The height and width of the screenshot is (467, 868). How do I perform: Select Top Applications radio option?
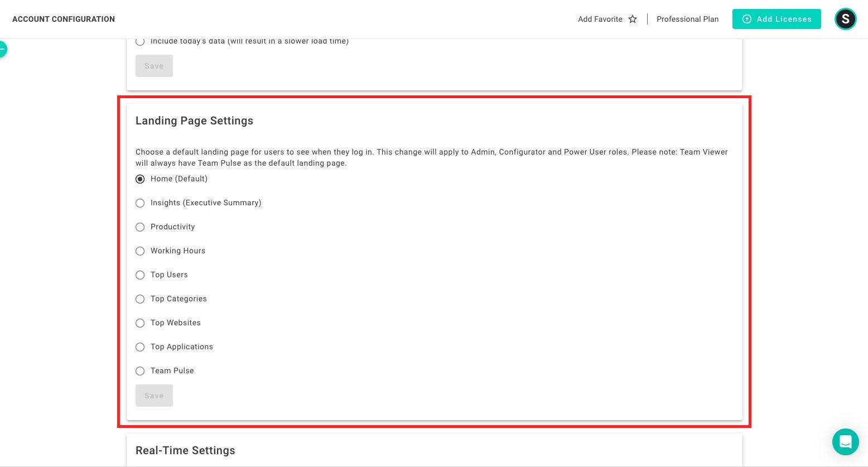pos(140,347)
